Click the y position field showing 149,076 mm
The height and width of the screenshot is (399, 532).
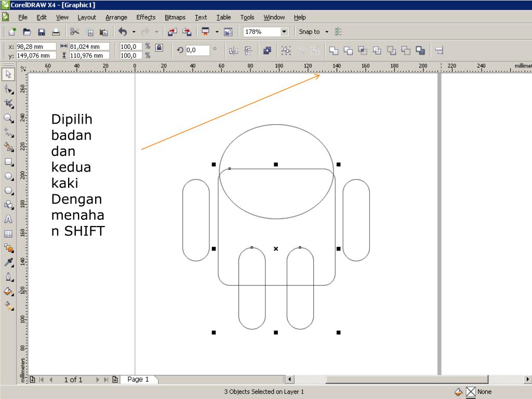(x=36, y=55)
